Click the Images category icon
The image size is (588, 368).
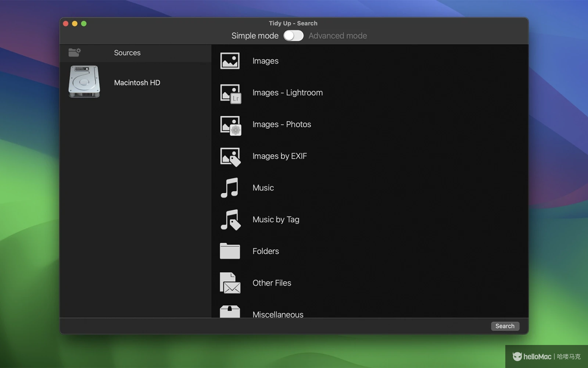coord(230,61)
